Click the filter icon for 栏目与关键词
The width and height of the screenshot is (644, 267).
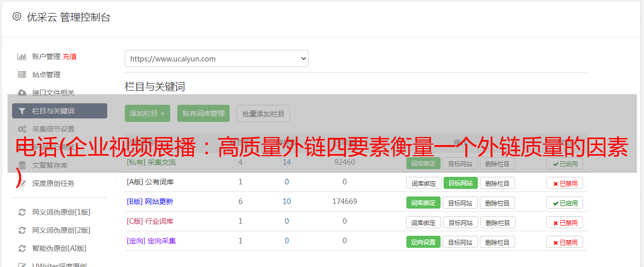point(22,111)
